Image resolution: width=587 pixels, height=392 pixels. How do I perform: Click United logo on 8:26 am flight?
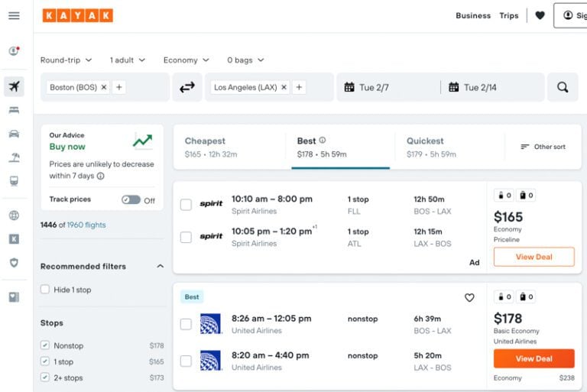(x=210, y=323)
